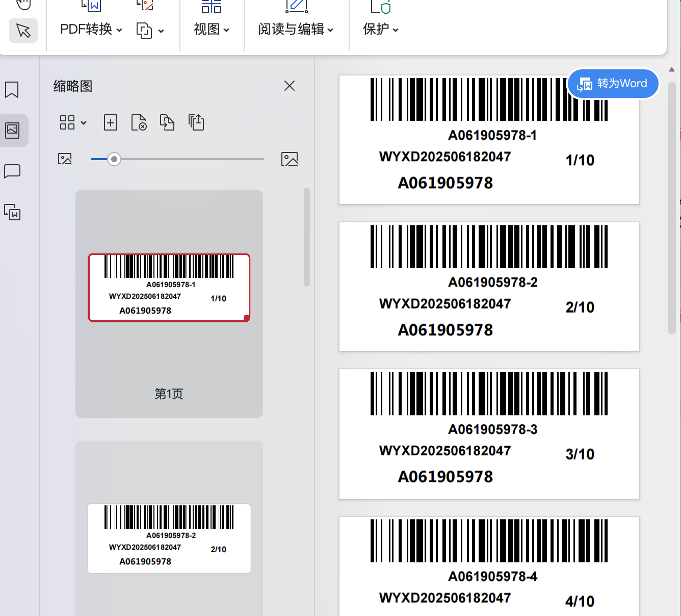Viewport: 681px width, 616px height.
Task: Toggle the thumbnail sidebar panel icon
Action: [12, 131]
